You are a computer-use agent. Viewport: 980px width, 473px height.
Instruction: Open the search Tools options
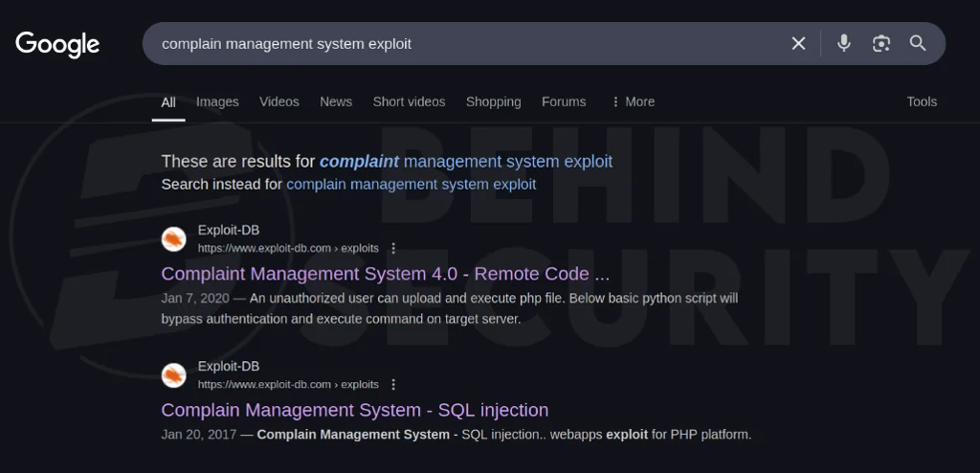922,102
